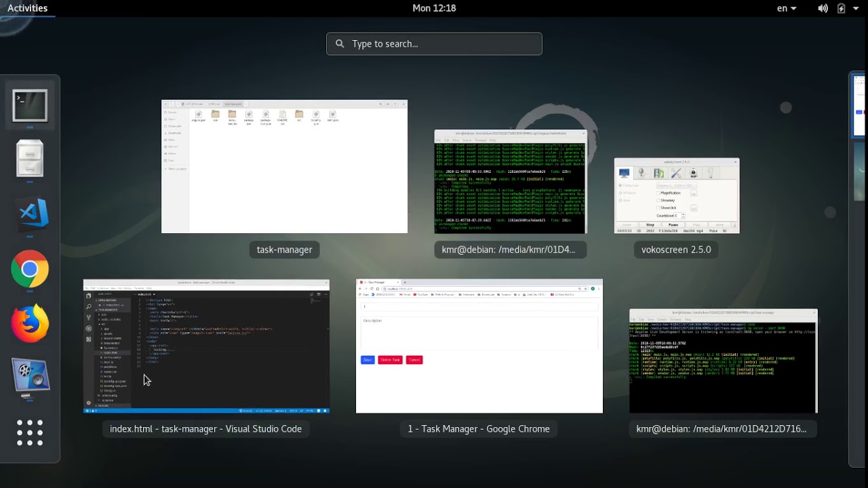
Task: Focus the 'Type to search...' field
Action: [x=434, y=43]
